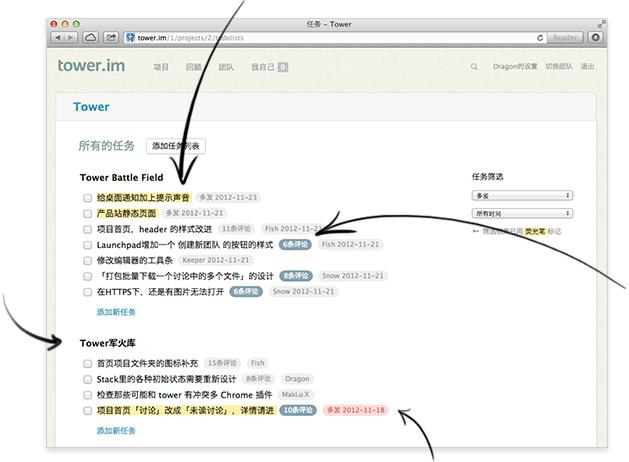Open the 项目 menu item
629x462 pixels.
[x=161, y=67]
